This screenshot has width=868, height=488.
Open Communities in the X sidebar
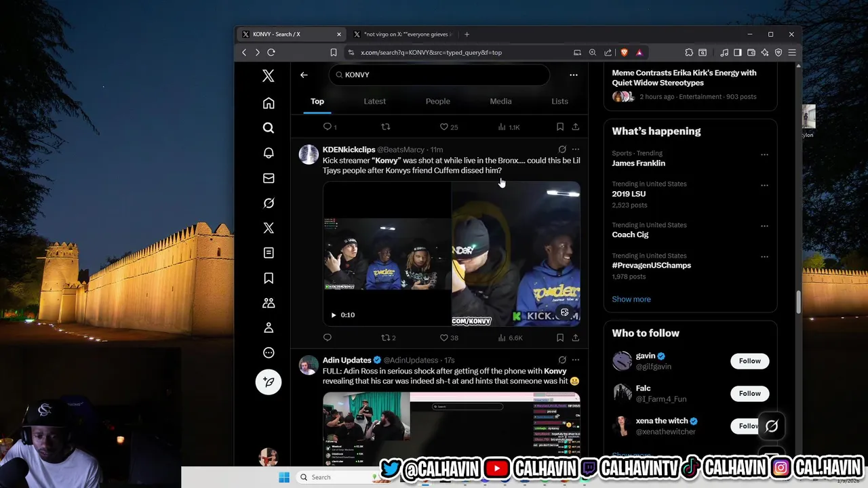(x=269, y=303)
